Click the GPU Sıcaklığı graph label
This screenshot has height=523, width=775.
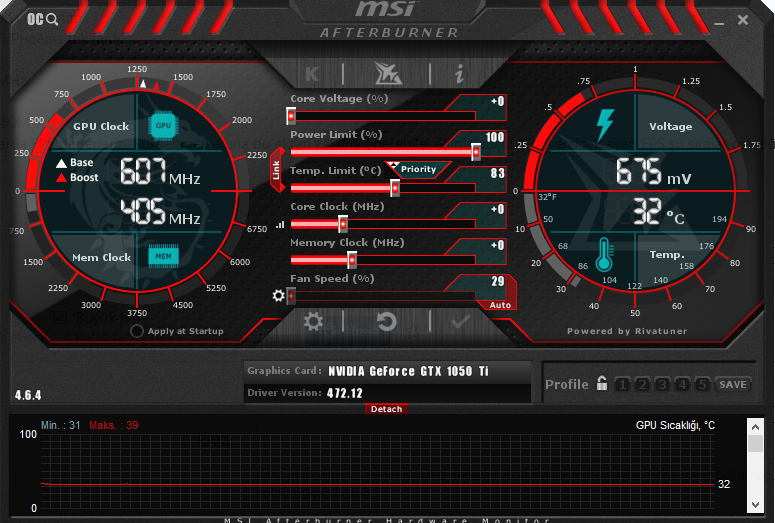click(x=675, y=426)
